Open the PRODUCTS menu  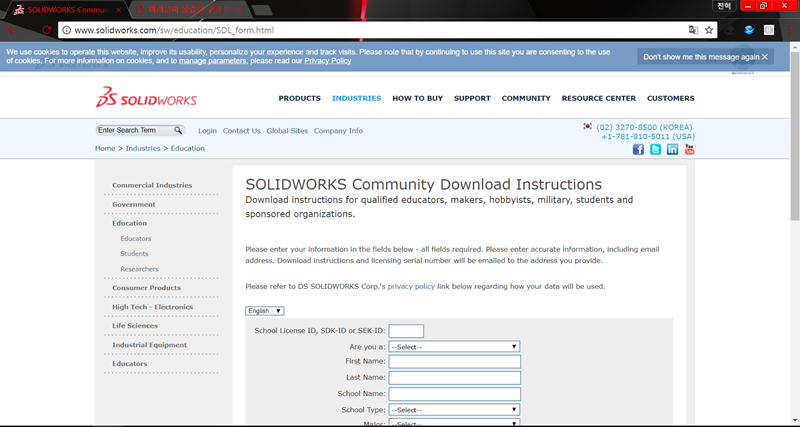pos(299,98)
